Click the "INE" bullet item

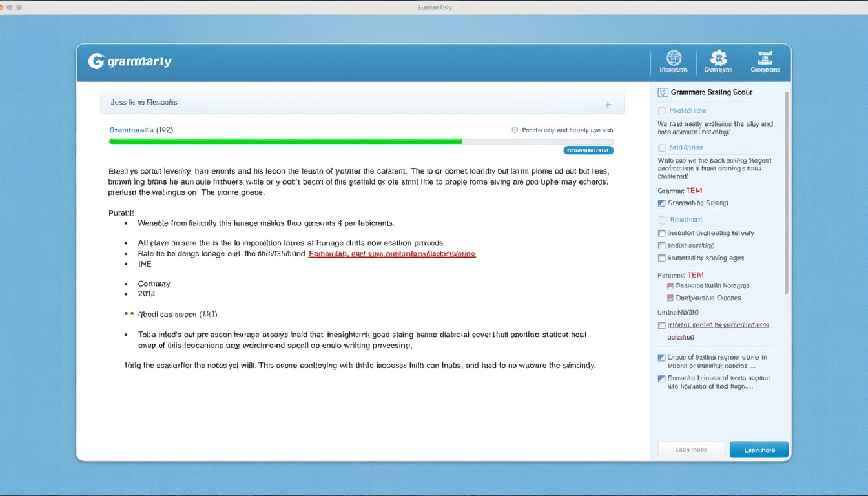pos(145,264)
